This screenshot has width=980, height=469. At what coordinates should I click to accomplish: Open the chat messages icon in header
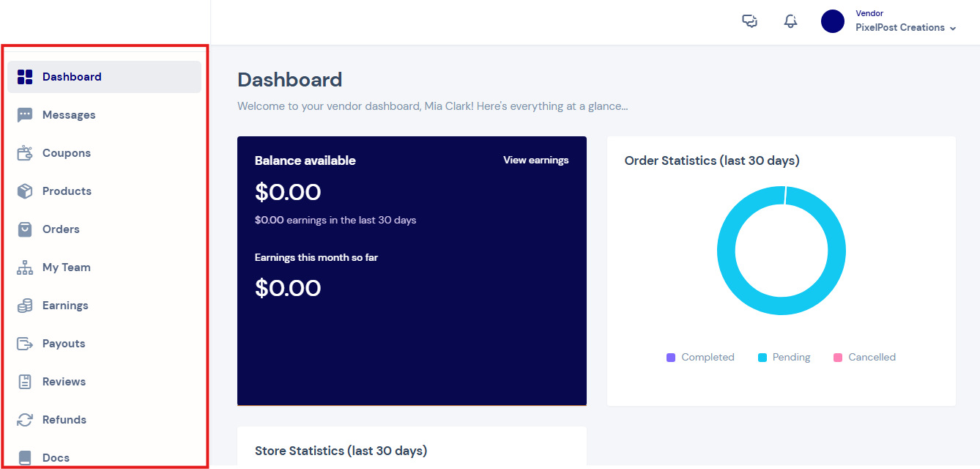click(x=749, y=21)
